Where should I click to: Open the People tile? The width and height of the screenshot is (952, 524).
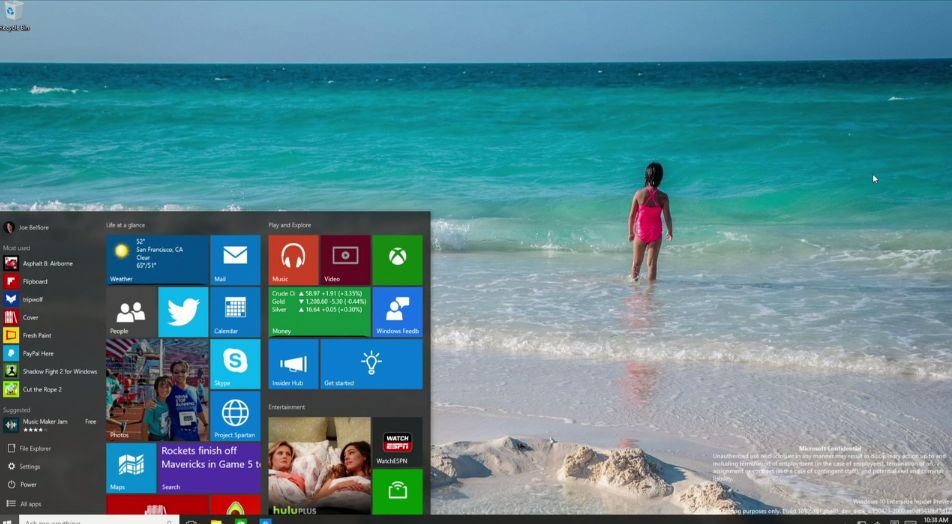click(132, 312)
